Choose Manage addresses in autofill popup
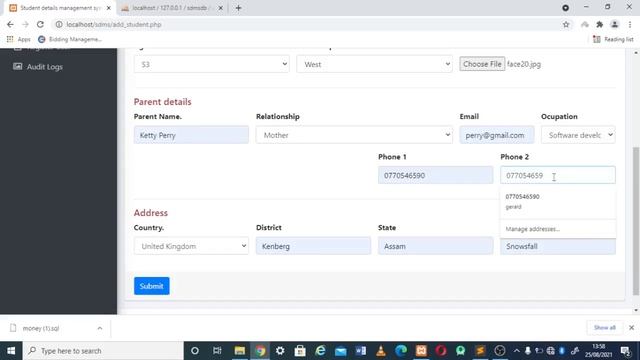 pyautogui.click(x=533, y=229)
